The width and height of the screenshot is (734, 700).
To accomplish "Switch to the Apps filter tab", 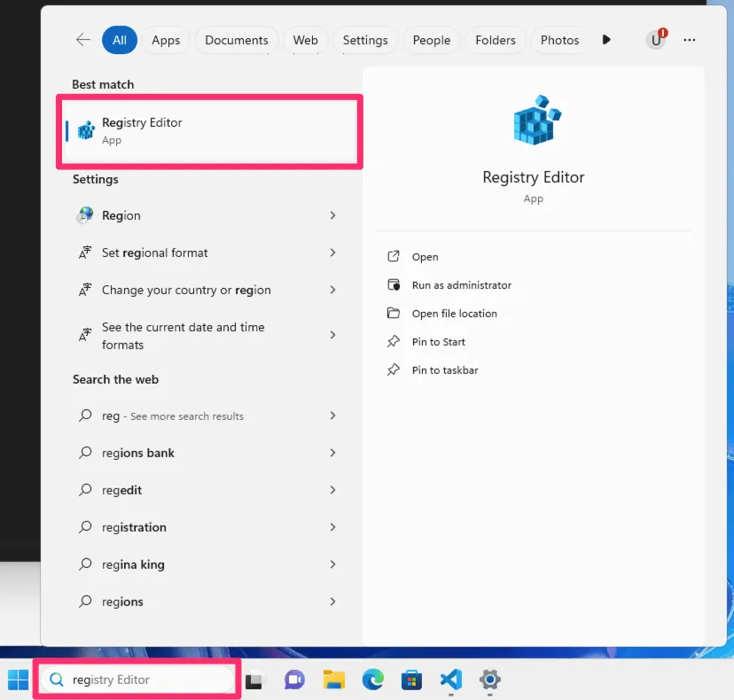I will pos(166,40).
